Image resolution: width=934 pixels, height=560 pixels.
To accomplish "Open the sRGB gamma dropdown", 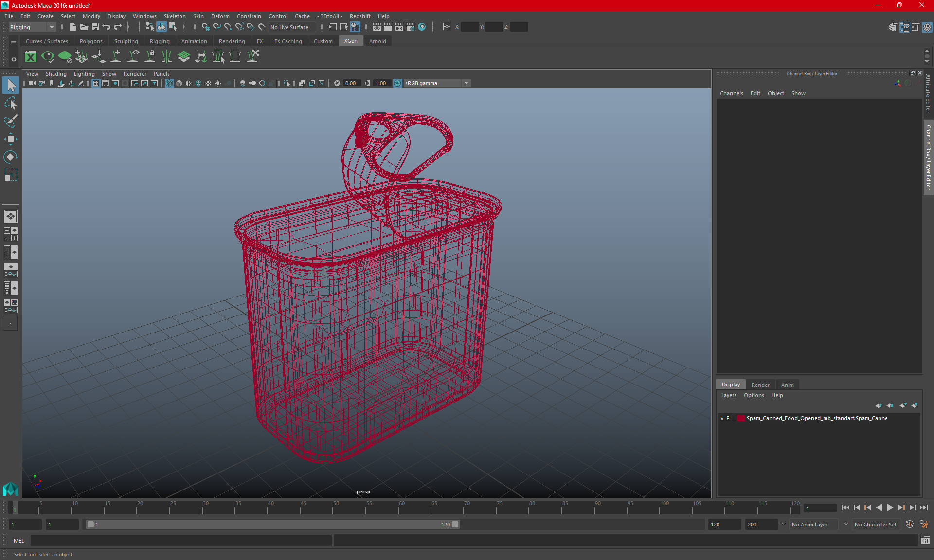I will (x=437, y=83).
